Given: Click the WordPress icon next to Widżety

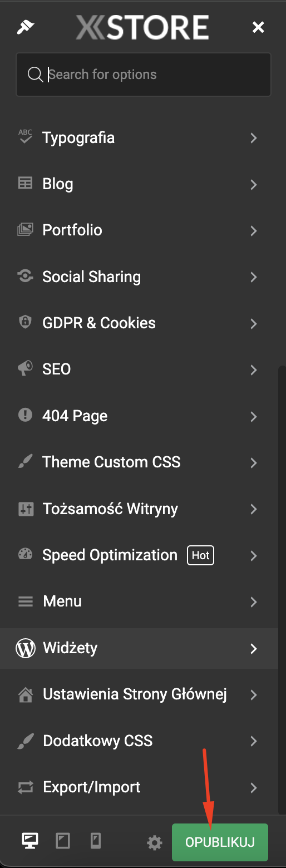Looking at the screenshot, I should tap(26, 648).
